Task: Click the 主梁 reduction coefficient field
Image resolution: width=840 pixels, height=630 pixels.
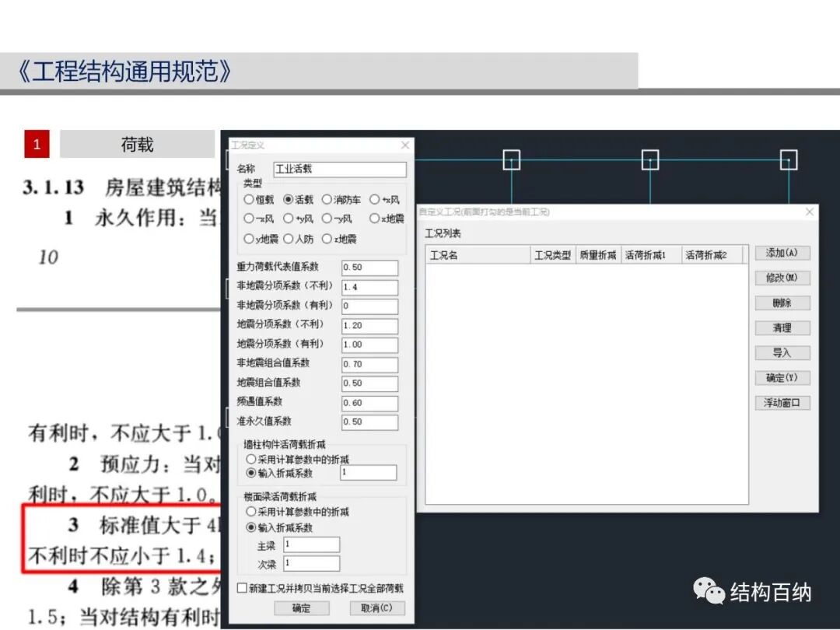Action: click(x=311, y=544)
